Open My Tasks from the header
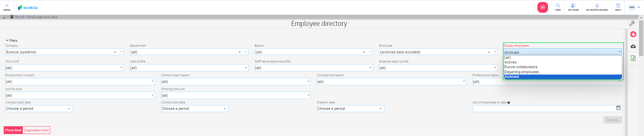The height and width of the screenshot is (136, 644). coord(573,7)
